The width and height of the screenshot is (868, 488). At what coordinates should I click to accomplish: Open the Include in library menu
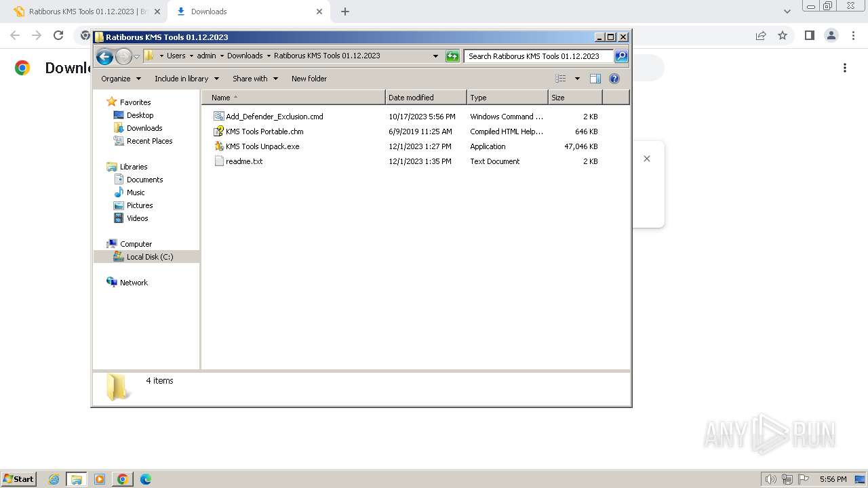pos(186,79)
